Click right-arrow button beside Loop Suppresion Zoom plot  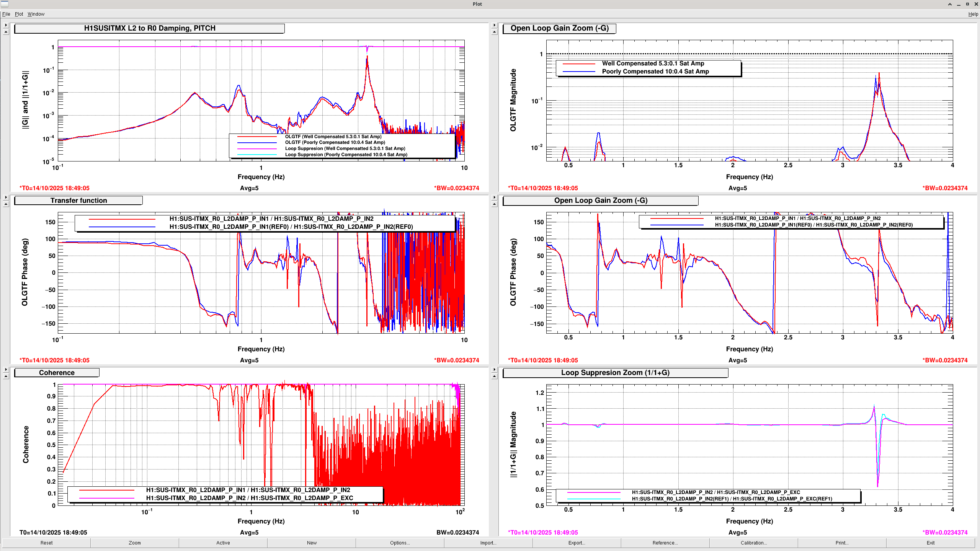[x=494, y=370]
